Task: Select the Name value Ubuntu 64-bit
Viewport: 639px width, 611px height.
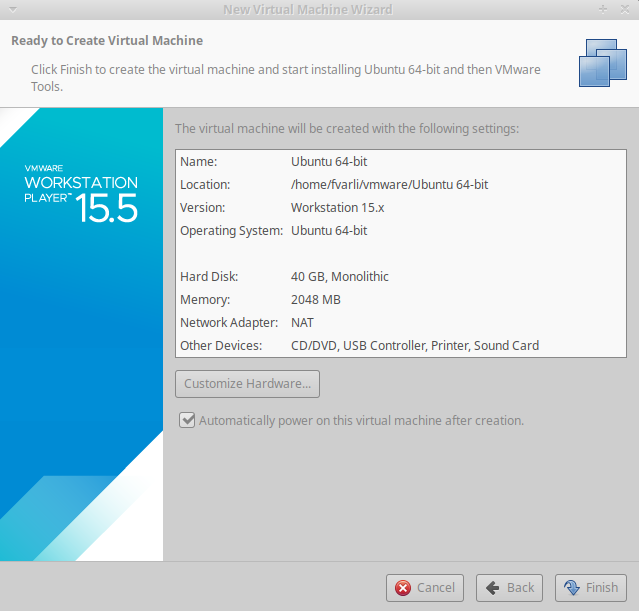Action: tap(329, 161)
